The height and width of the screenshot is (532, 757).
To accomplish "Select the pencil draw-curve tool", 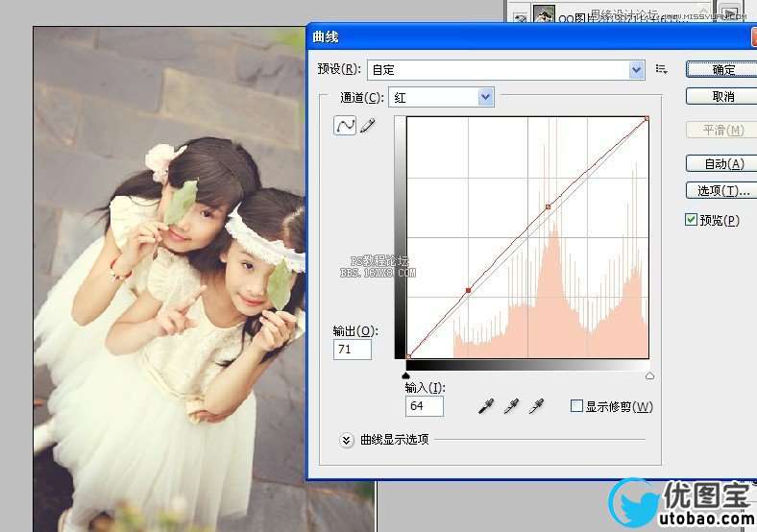I will click(x=367, y=126).
